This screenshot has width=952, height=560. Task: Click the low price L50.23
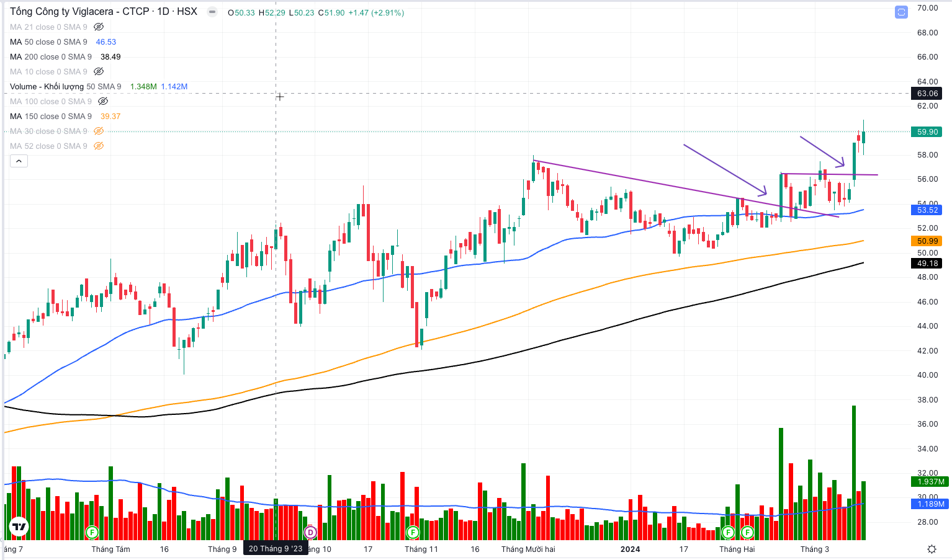click(x=302, y=12)
